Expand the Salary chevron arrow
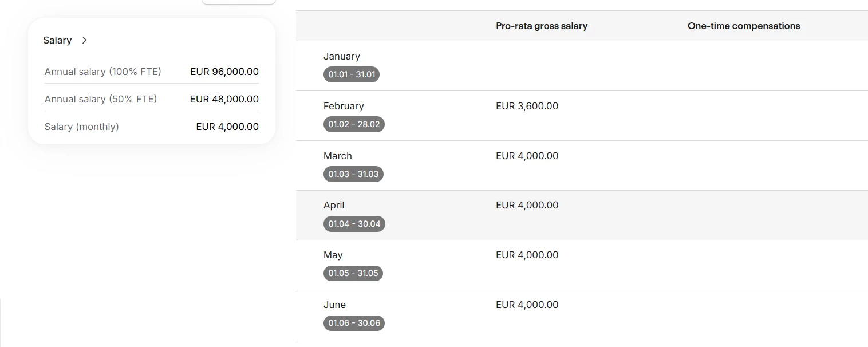The image size is (868, 347). (85, 40)
